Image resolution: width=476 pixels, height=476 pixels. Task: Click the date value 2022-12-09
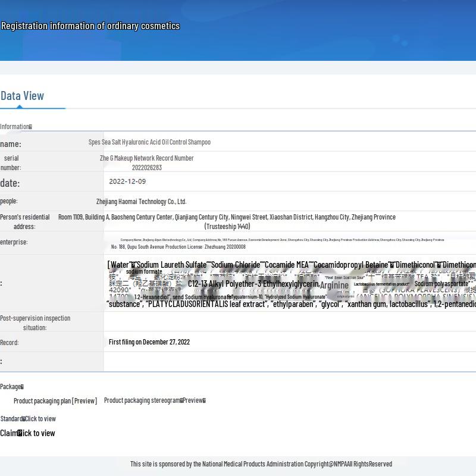click(127, 181)
